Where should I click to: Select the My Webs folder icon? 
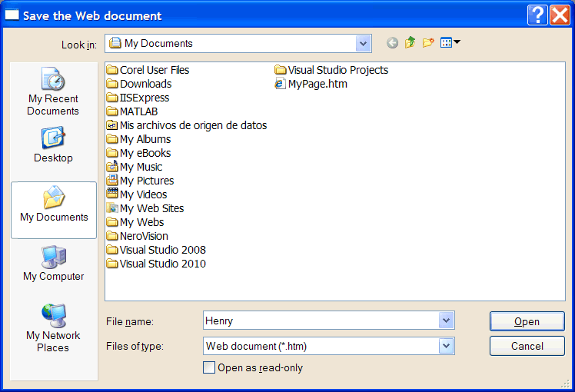(x=112, y=222)
